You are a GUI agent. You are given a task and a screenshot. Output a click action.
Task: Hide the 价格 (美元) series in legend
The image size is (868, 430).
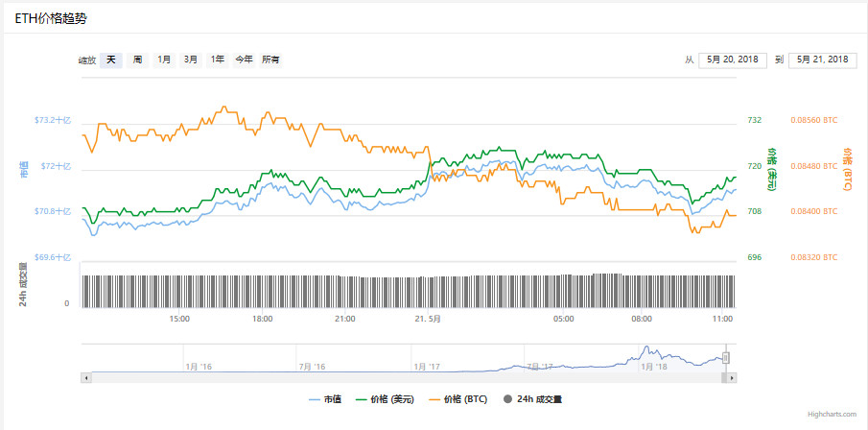(385, 398)
